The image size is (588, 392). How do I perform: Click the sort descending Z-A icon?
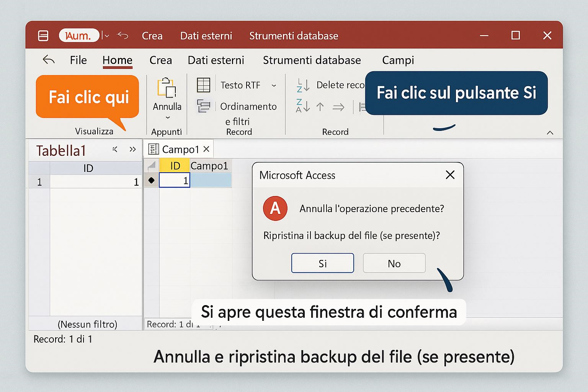pos(303,106)
